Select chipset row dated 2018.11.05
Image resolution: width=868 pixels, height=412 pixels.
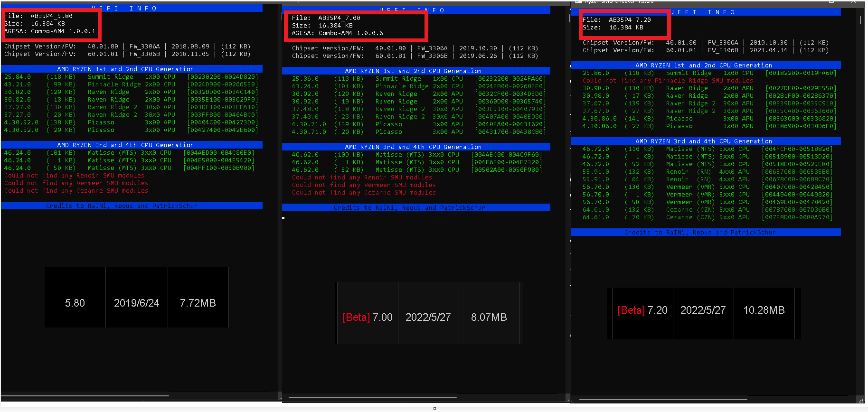click(127, 54)
